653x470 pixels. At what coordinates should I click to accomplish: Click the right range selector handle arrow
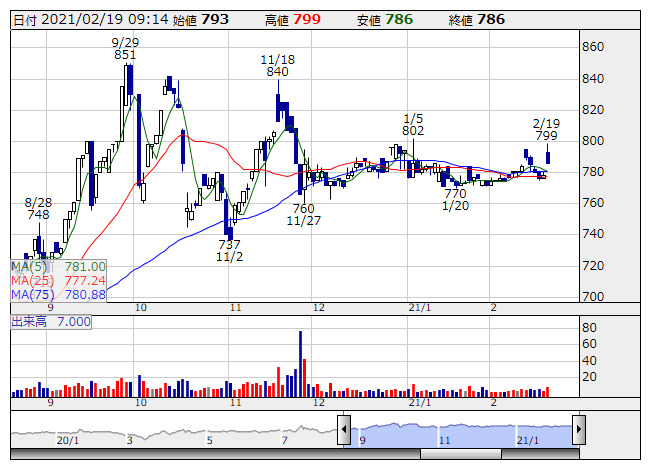578,430
